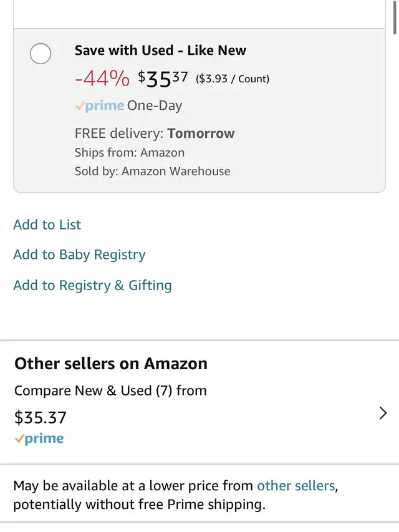Click Ships from: Amazon text

[130, 153]
